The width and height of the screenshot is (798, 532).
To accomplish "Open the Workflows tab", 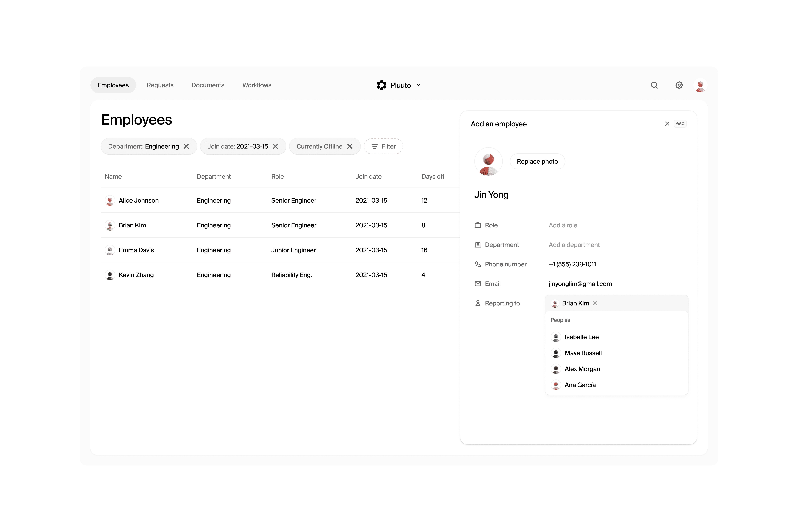I will click(x=257, y=85).
